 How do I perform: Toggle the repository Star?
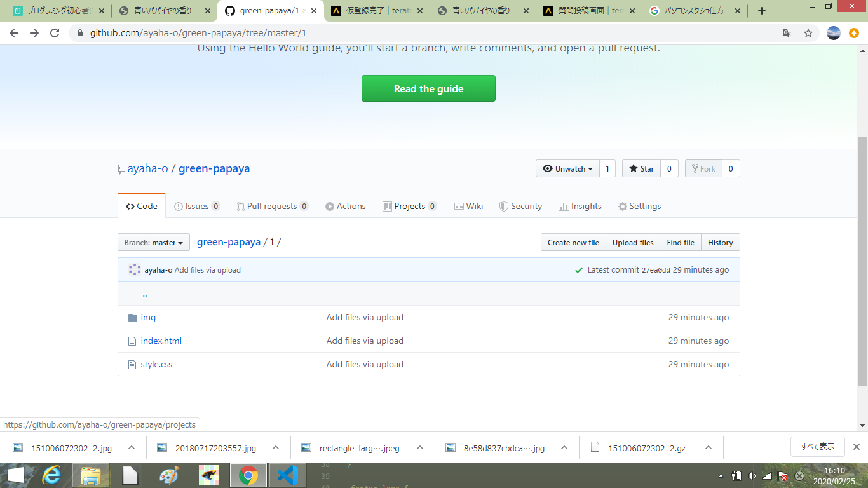point(641,168)
